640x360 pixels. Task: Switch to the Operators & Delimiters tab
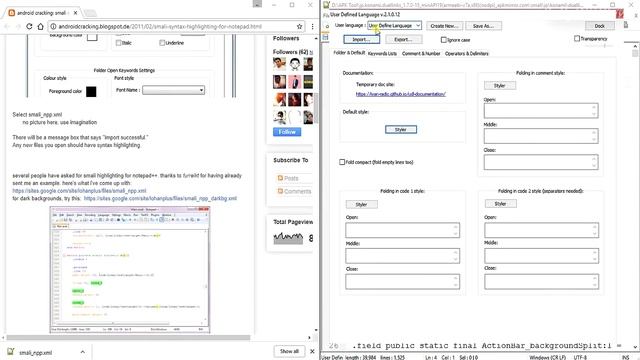click(x=467, y=53)
